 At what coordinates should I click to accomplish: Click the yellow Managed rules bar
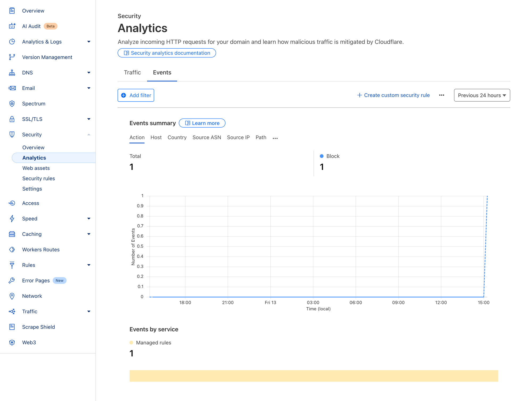314,376
